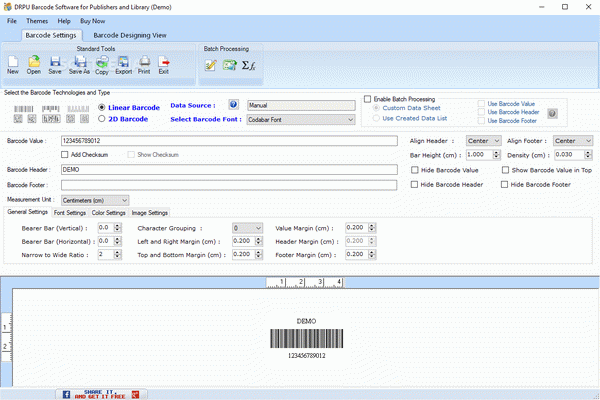Select the 2D Barcode radio button
This screenshot has width=600, height=400.
[x=101, y=119]
